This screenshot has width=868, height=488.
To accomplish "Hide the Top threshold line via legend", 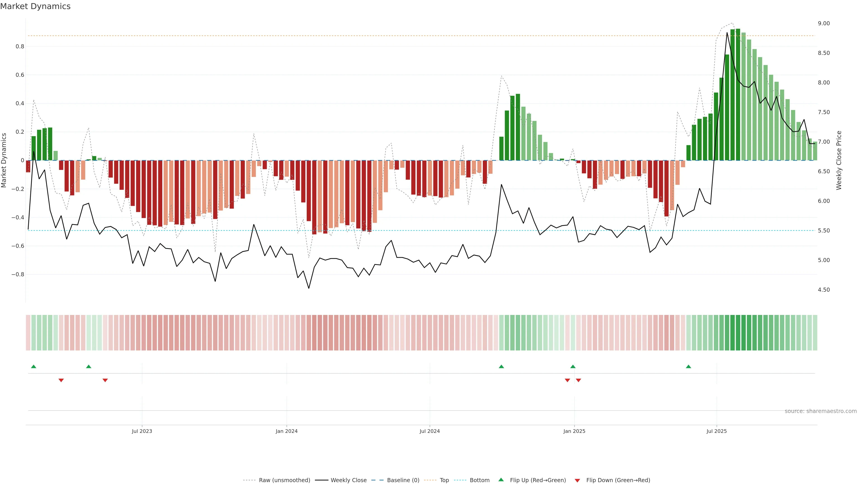I will point(444,480).
